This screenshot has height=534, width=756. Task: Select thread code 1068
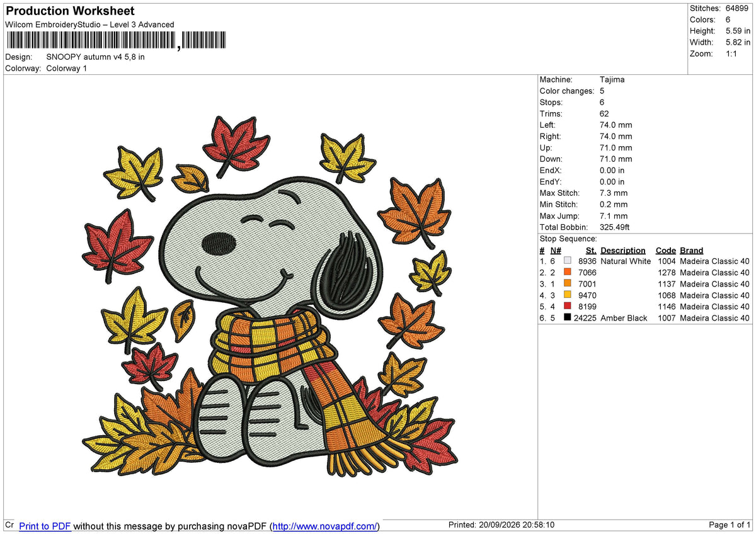[x=667, y=295]
